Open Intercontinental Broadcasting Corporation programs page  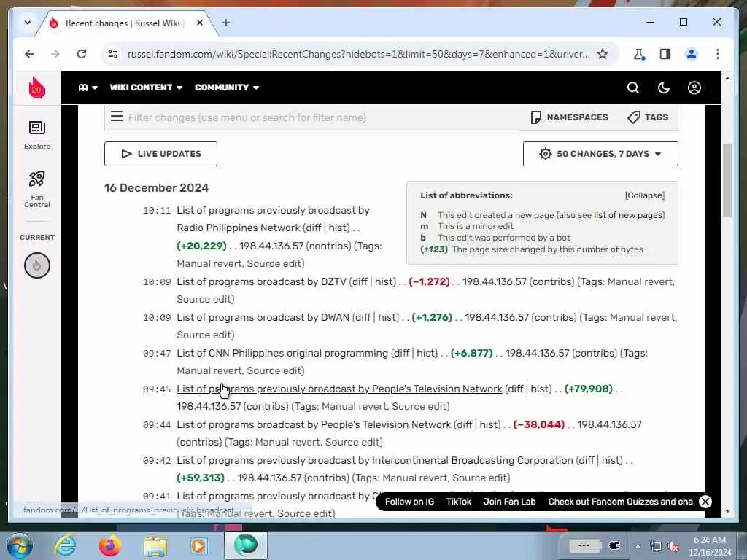tap(375, 461)
